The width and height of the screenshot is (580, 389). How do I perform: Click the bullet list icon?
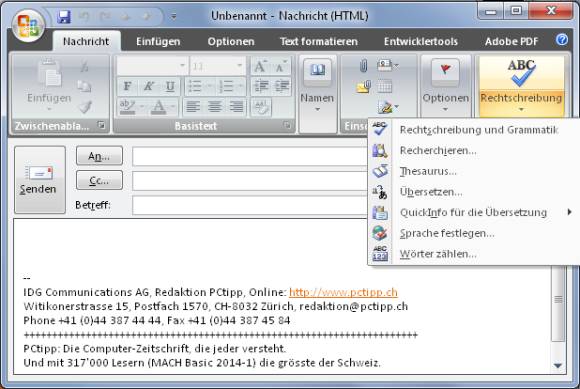point(195,87)
